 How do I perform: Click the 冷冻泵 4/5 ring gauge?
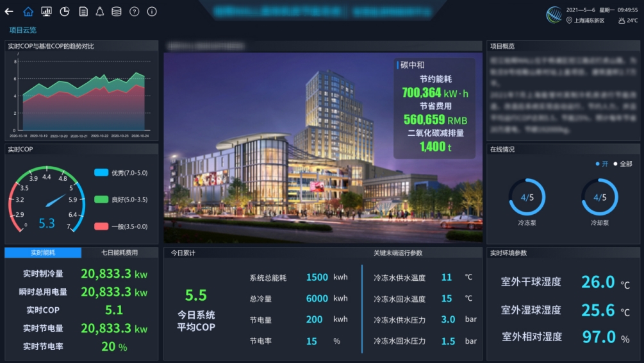[x=527, y=197]
